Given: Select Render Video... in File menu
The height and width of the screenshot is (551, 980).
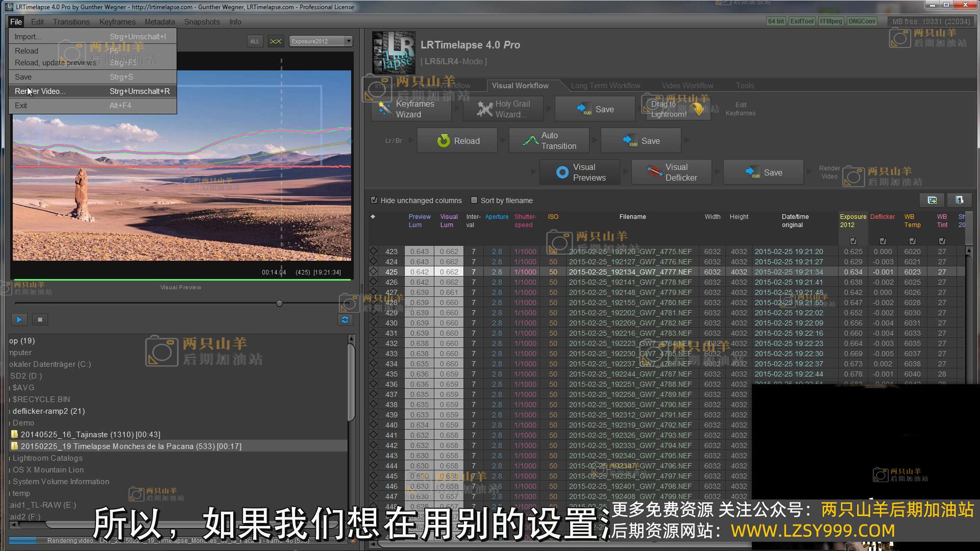Looking at the screenshot, I should 40,91.
